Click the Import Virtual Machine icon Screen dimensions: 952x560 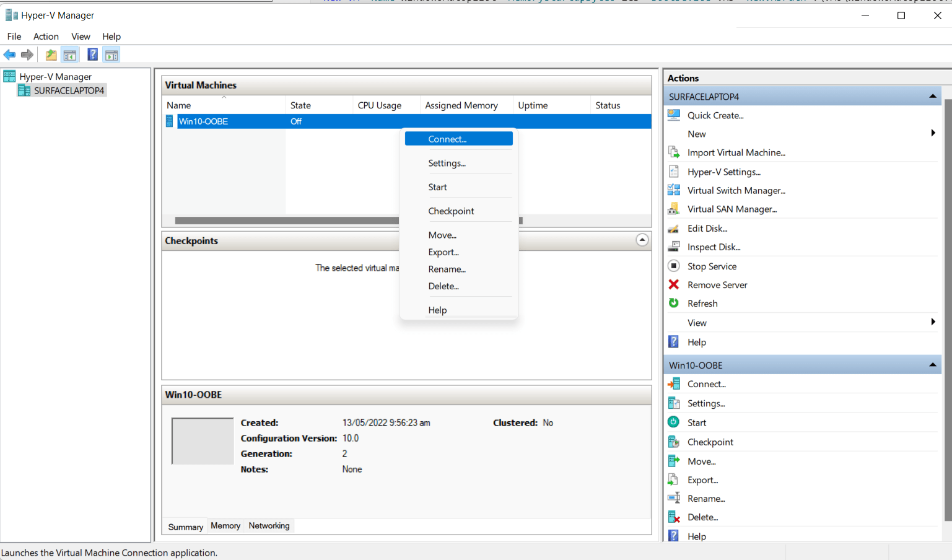(674, 152)
